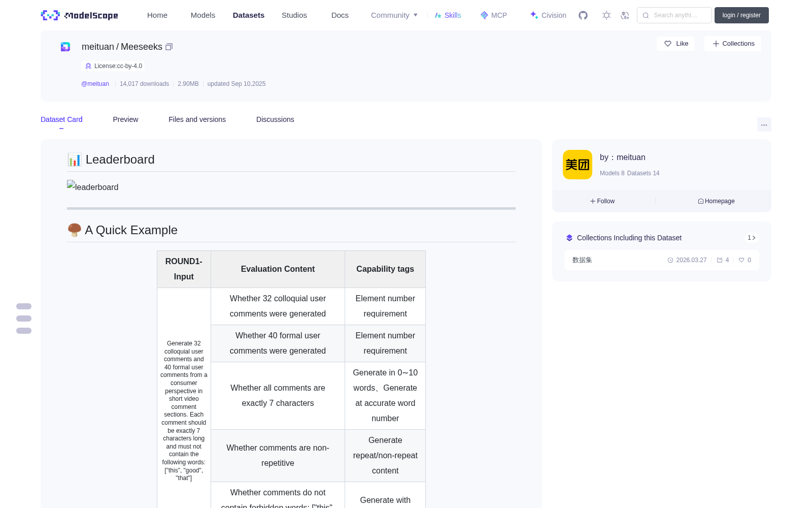
Task: Switch to the Preview tab
Action: point(125,119)
